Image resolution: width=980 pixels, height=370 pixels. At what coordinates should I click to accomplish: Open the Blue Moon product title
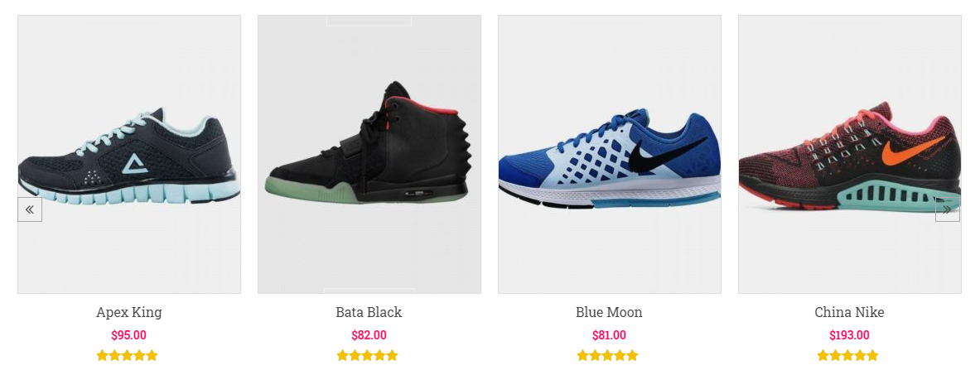tap(609, 313)
